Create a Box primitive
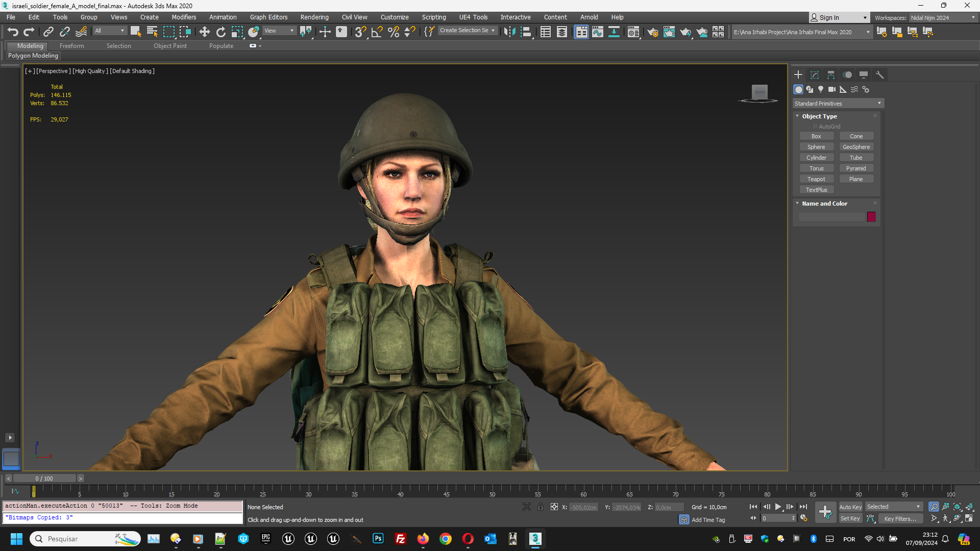The height and width of the screenshot is (551, 980). pos(816,136)
